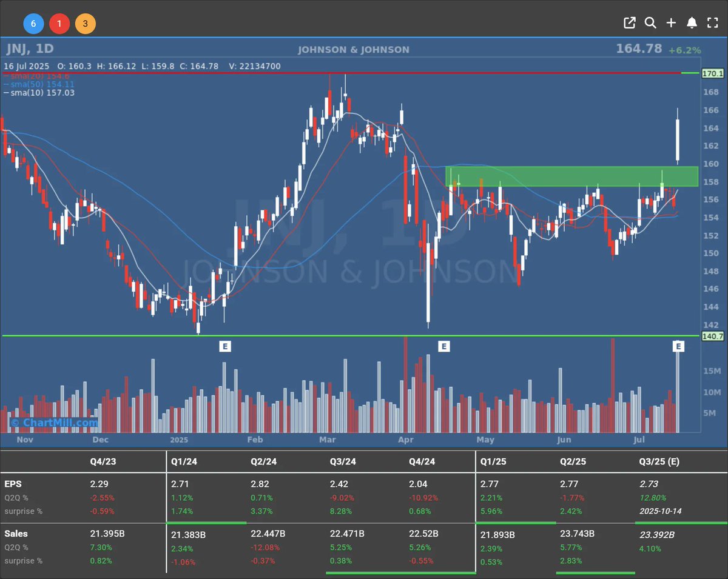Click the estimated sales value 23.392B
Screen dimensions: 728x579
pyautogui.click(x=657, y=534)
